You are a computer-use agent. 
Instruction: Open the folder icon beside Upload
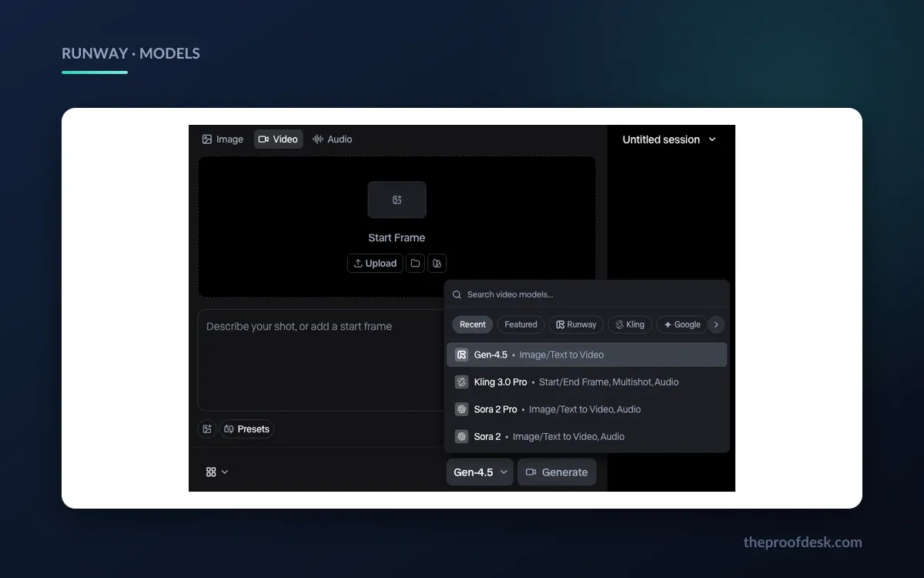click(415, 264)
